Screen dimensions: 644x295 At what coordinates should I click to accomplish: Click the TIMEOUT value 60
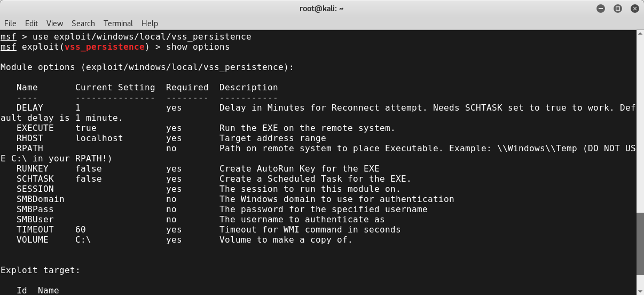[x=81, y=230]
